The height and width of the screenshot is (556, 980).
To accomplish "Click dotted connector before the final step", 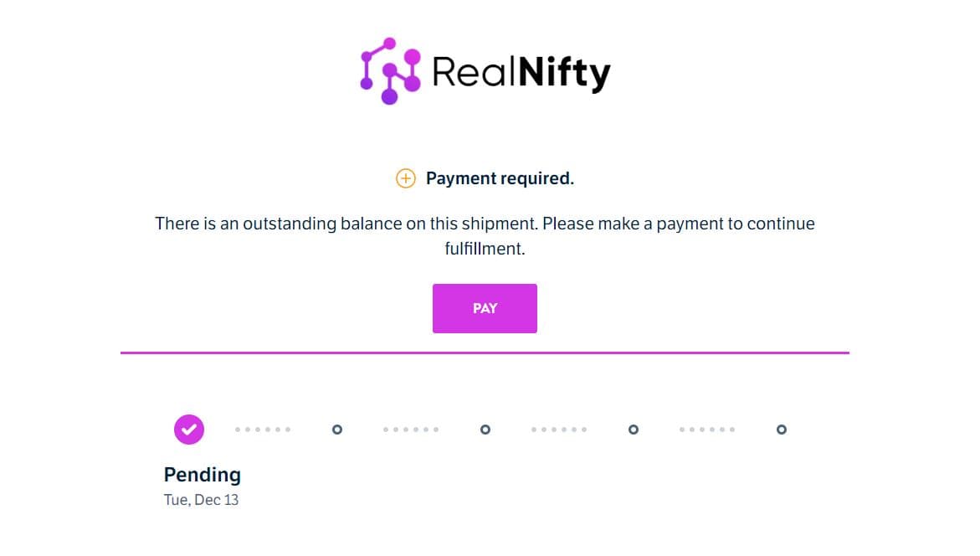I will [707, 430].
